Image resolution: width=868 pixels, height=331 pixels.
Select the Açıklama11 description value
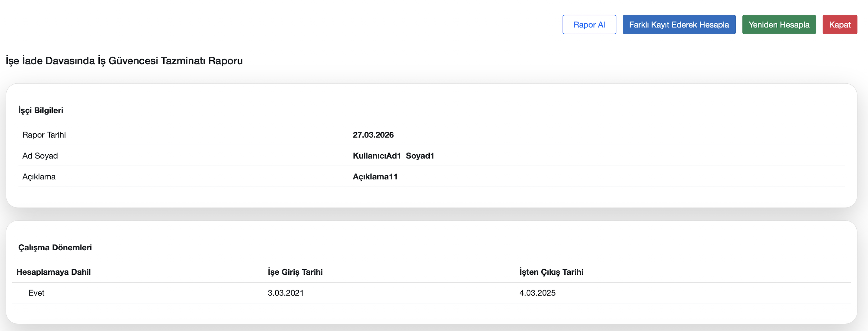tap(375, 177)
